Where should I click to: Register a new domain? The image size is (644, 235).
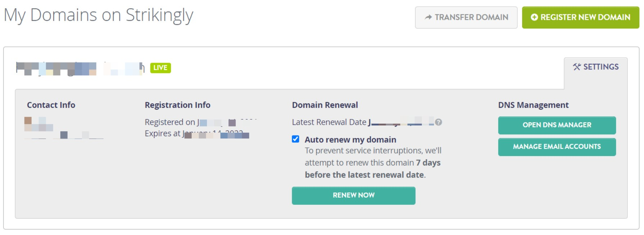click(580, 17)
